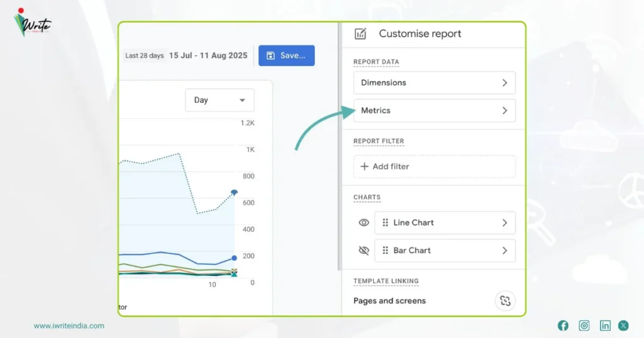Screen dimensions: 644x338
Task: Hide the Line Chart using eye icon
Action: 364,222
